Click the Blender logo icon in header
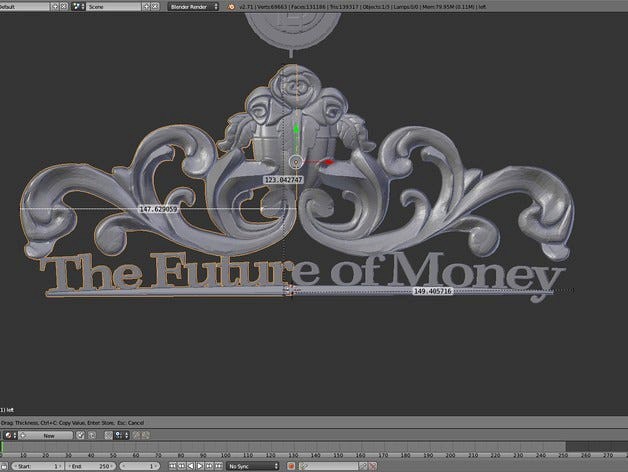This screenshot has height=472, width=628. tap(232, 6)
